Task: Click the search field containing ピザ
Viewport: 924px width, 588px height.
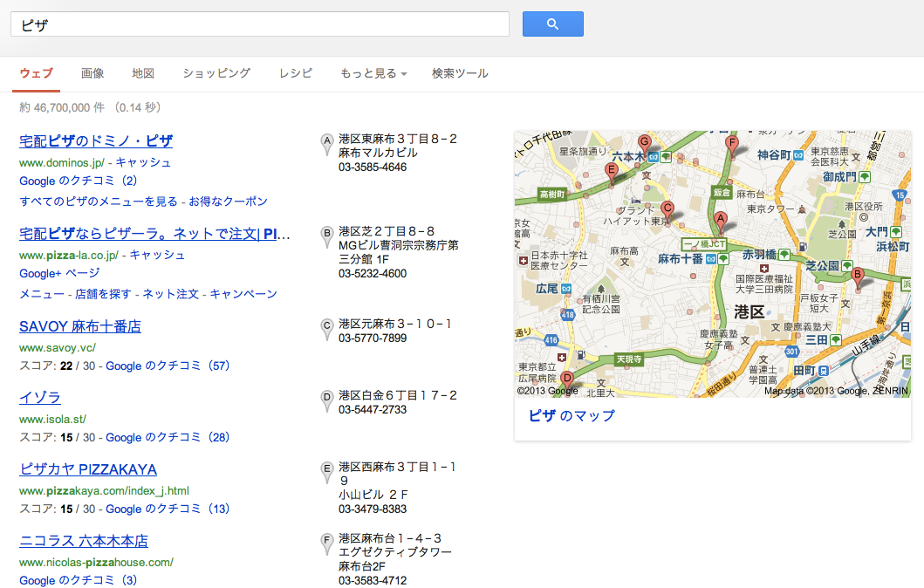Action: [260, 24]
